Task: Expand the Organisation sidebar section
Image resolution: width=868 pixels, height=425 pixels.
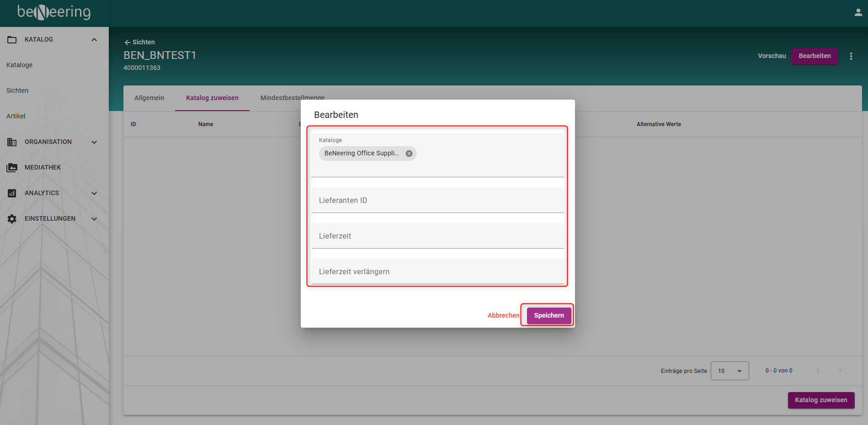Action: pyautogui.click(x=94, y=142)
